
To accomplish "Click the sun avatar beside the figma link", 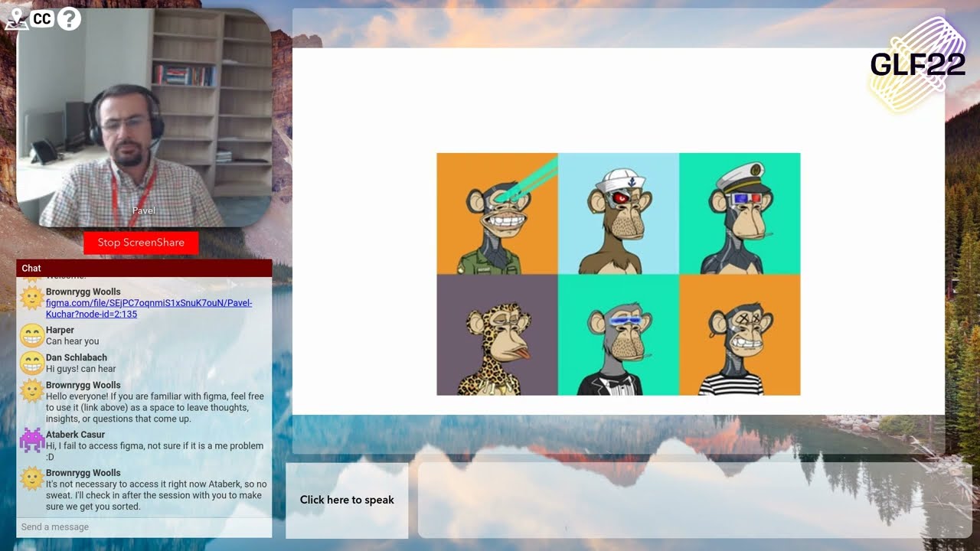I will click(32, 298).
